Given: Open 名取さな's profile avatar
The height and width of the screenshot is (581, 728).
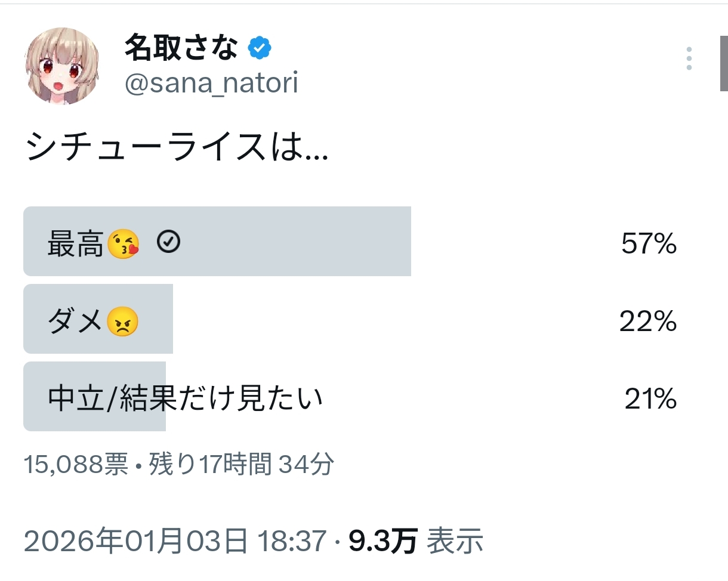Looking at the screenshot, I should point(62,66).
